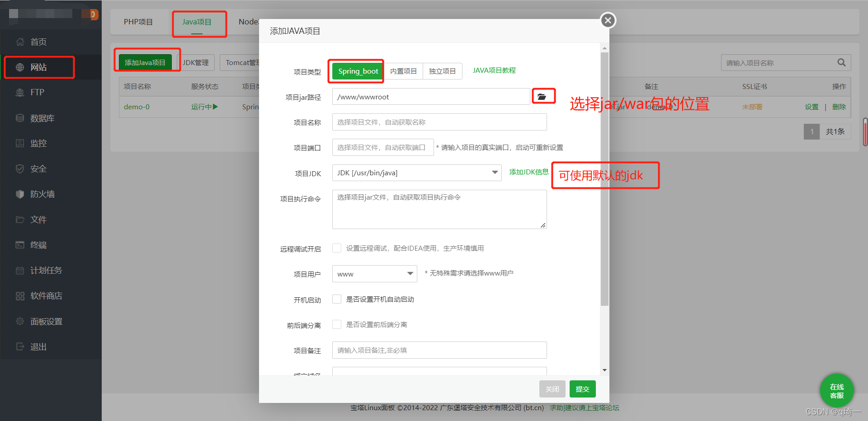Select Spring_boot project type

(358, 71)
